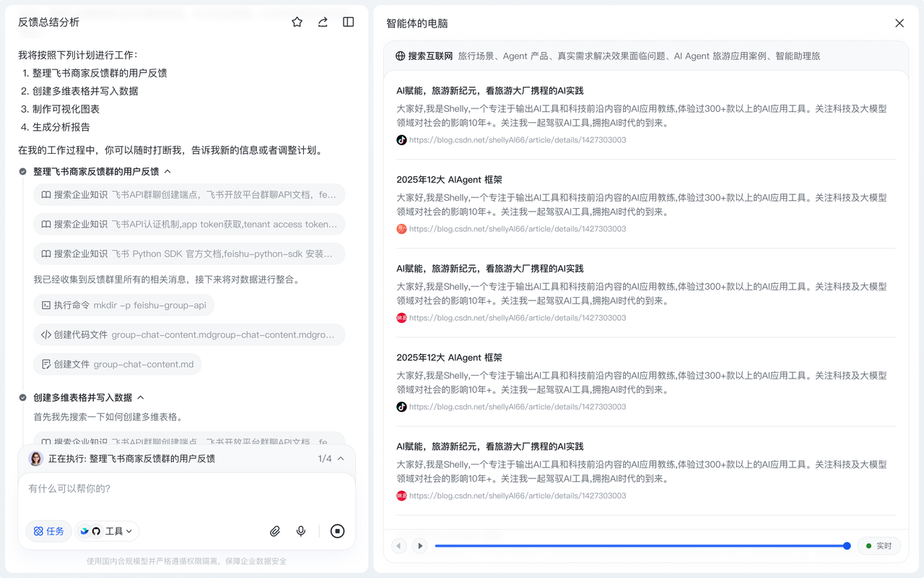Click the star favorite icon
The image size is (924, 578).
click(x=297, y=22)
